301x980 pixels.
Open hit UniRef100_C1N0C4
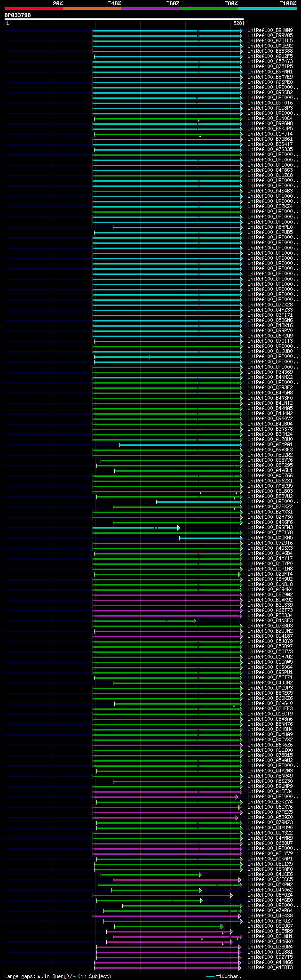tap(270, 118)
